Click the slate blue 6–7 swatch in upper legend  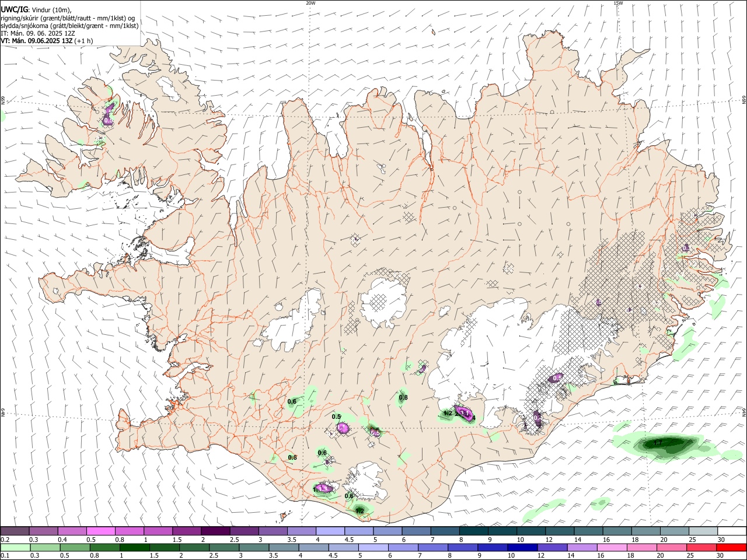[416, 531]
